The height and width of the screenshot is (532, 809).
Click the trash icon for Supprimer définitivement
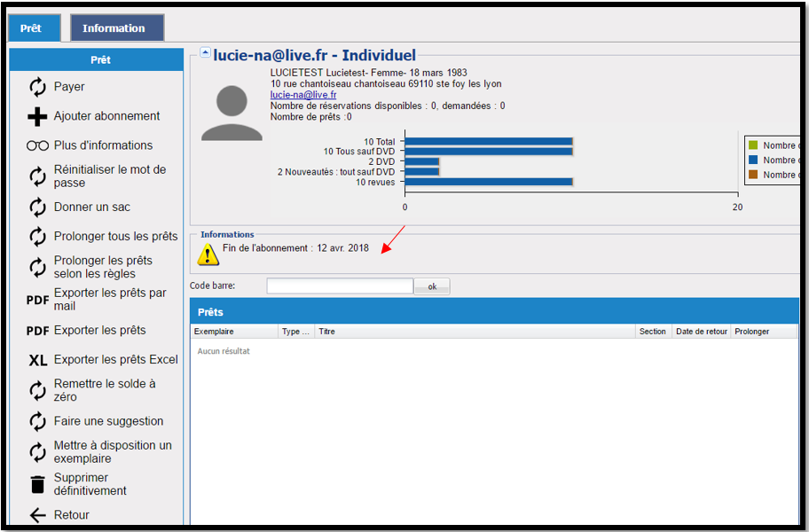pyautogui.click(x=37, y=485)
